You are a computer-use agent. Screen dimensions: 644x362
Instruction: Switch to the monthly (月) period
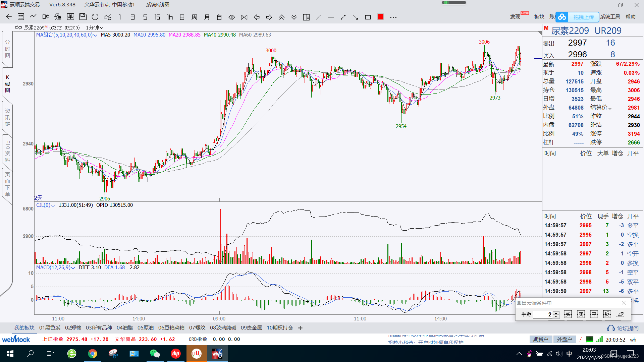pos(207,17)
